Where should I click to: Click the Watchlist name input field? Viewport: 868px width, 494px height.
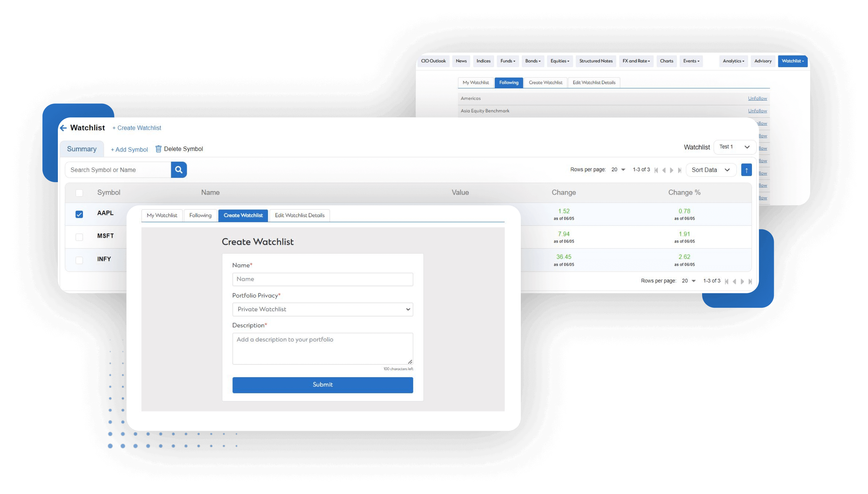coord(322,279)
